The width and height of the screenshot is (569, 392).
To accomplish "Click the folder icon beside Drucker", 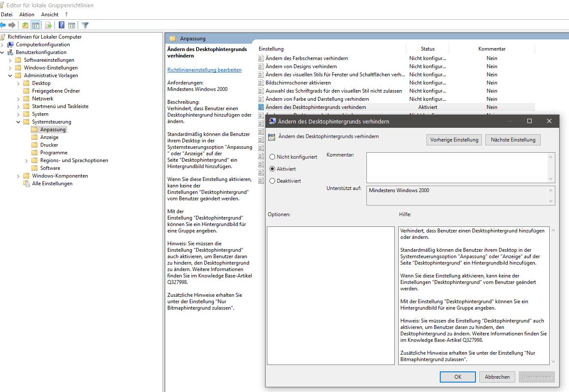I will 35,145.
